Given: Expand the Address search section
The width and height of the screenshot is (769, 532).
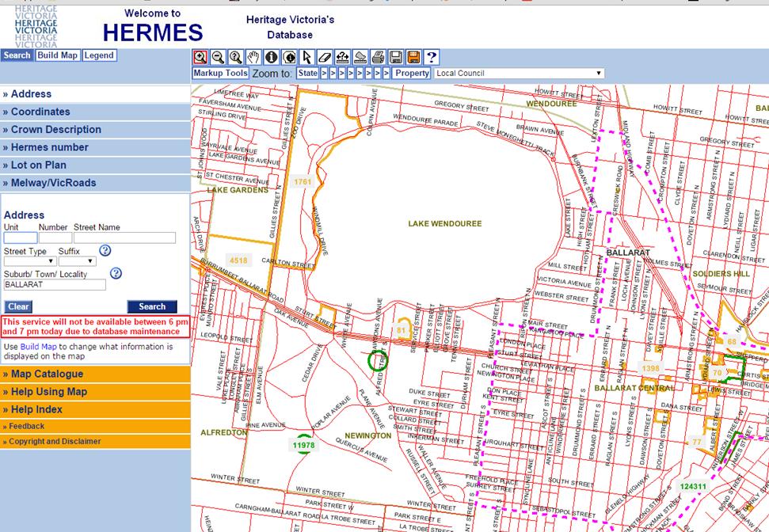Looking at the screenshot, I should pyautogui.click(x=95, y=94).
